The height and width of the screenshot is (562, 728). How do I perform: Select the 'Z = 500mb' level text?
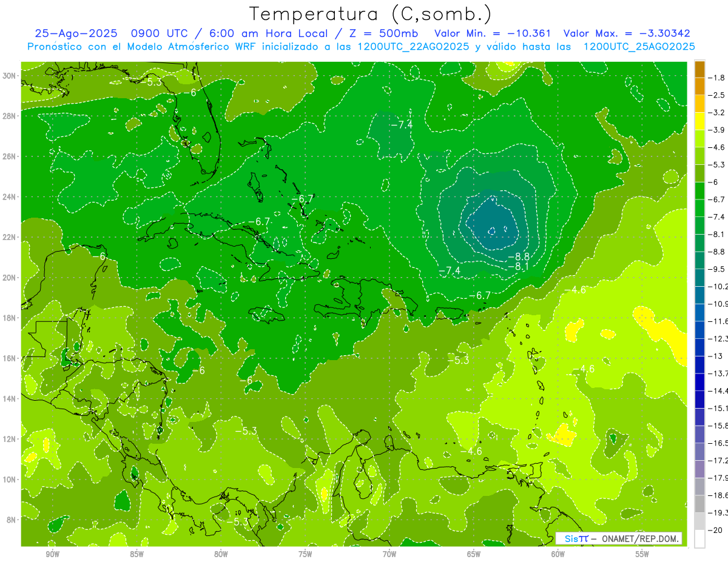tap(382, 34)
